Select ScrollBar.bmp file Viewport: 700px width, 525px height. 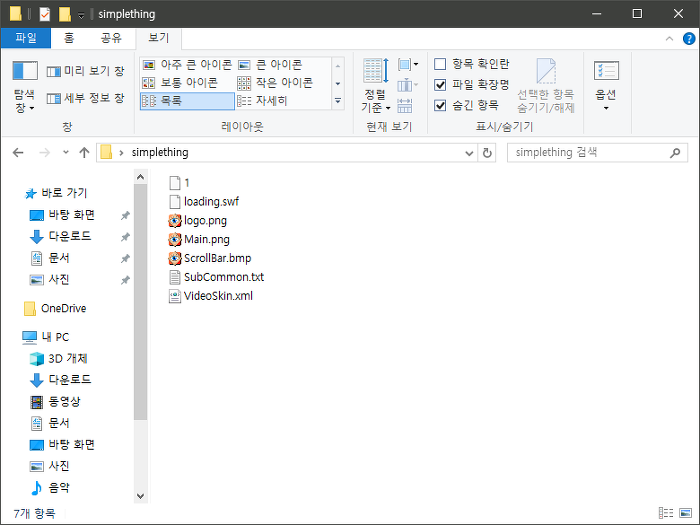[209, 258]
